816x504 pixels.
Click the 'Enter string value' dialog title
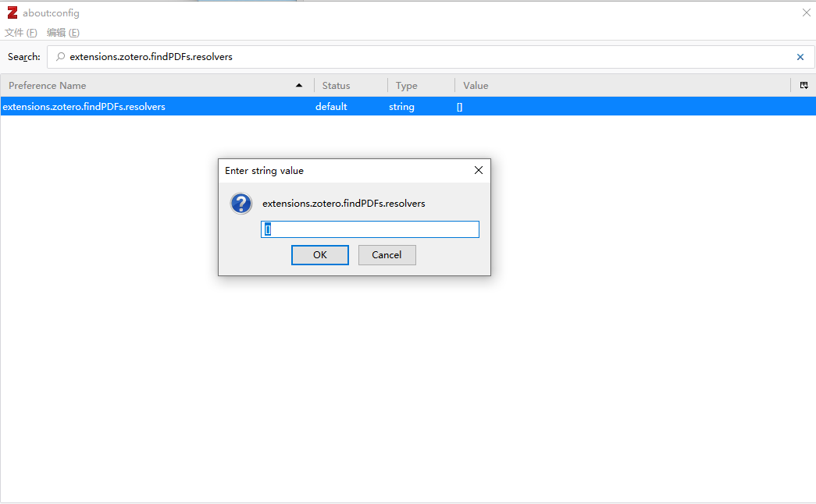(x=264, y=171)
